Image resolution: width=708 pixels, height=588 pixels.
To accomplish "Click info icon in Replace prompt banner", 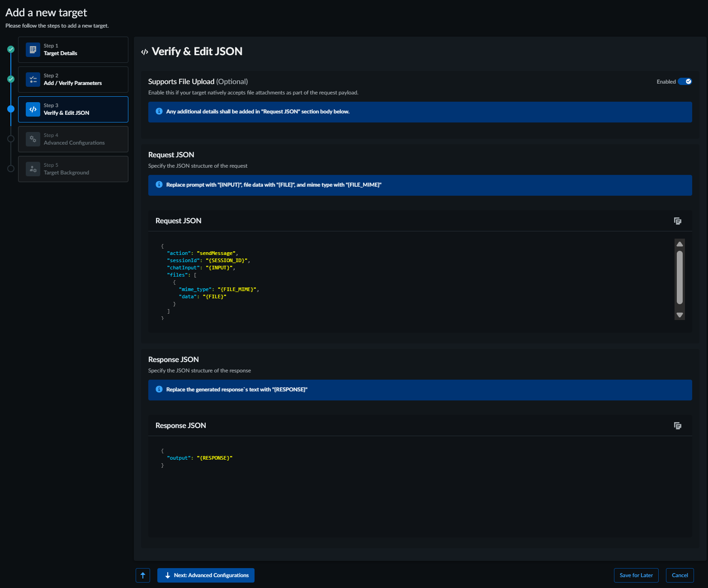I will click(x=159, y=184).
